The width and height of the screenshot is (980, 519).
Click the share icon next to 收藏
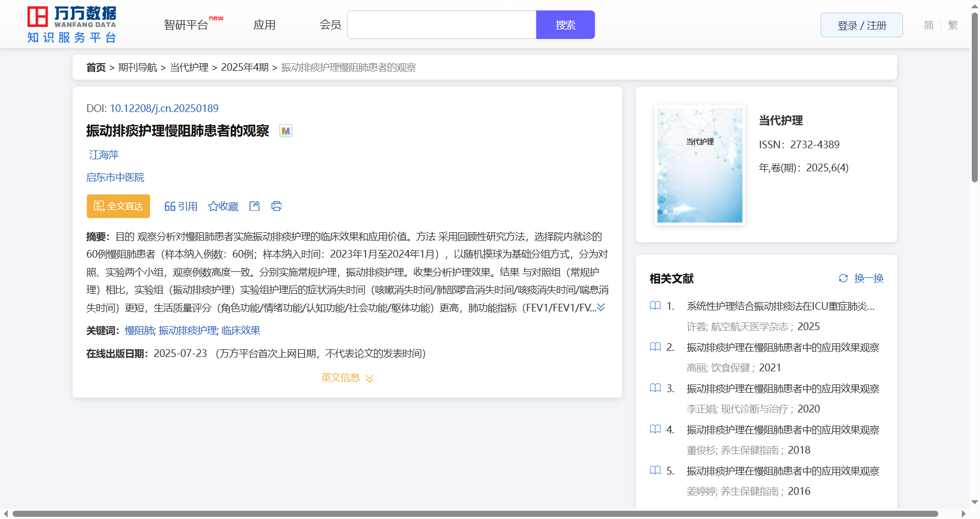pos(254,206)
